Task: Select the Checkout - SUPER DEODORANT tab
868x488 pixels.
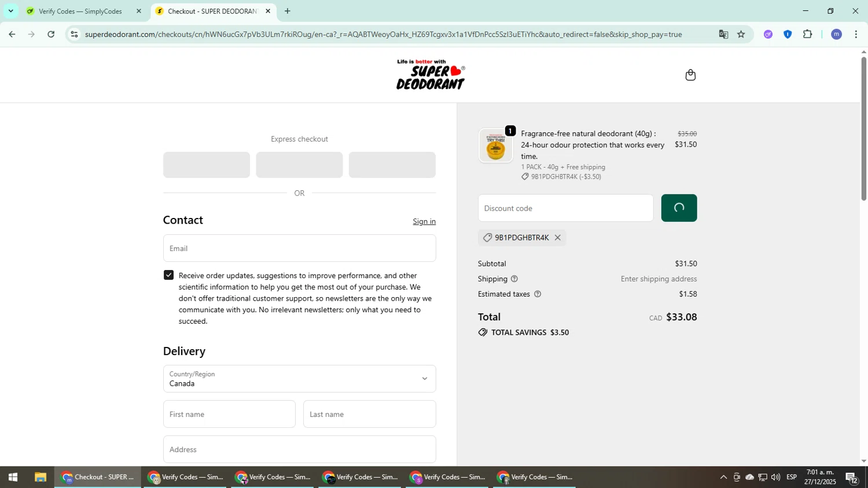Action: [x=213, y=11]
